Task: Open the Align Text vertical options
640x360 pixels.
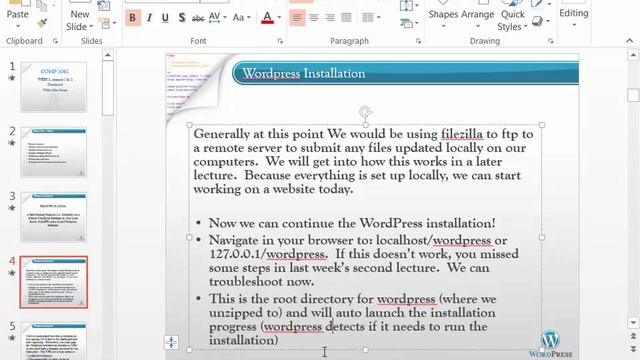Action: pos(409,6)
